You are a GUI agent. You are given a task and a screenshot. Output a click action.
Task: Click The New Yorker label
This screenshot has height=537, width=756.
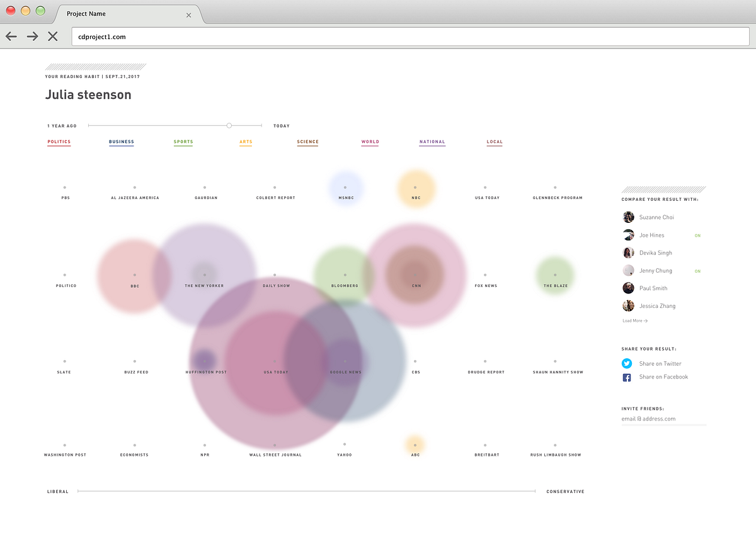[204, 286]
